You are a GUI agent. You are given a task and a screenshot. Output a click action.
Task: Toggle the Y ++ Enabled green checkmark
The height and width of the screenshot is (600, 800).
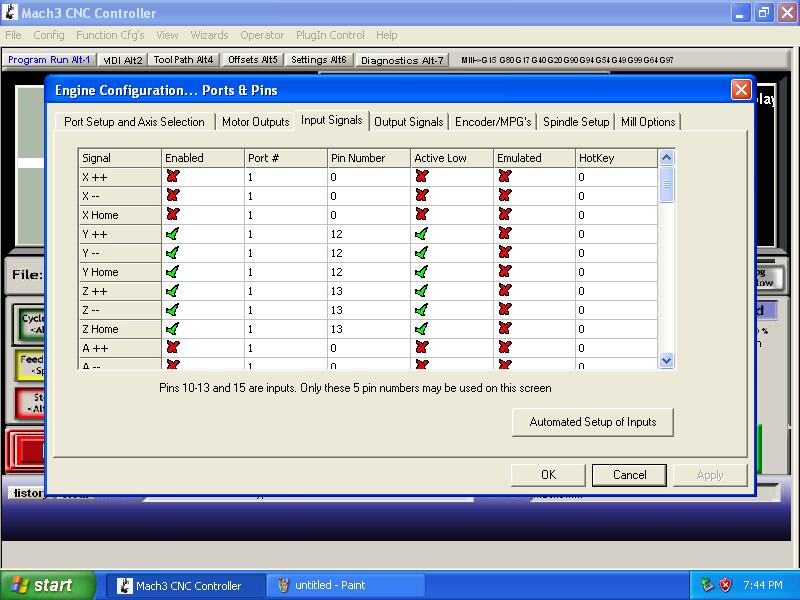coord(173,234)
